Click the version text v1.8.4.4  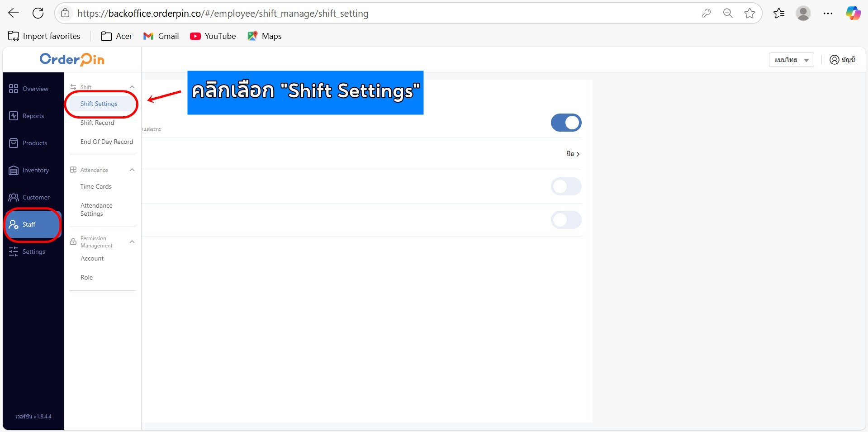tap(33, 416)
